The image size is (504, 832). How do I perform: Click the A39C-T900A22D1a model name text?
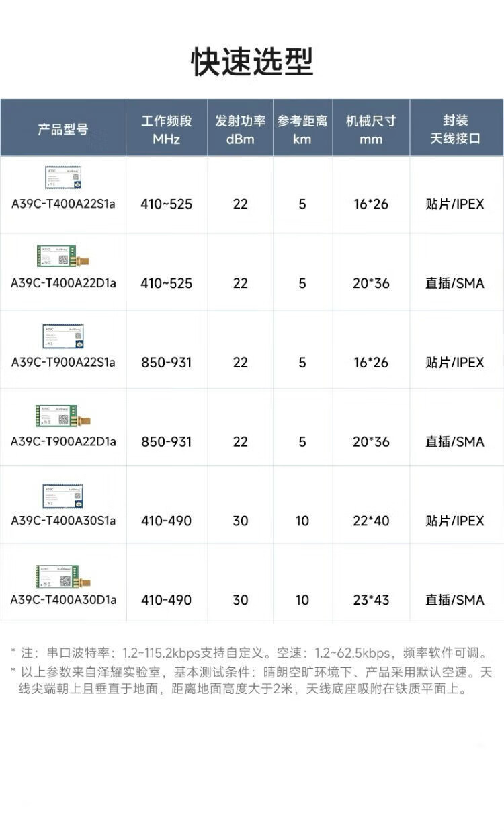click(x=63, y=441)
